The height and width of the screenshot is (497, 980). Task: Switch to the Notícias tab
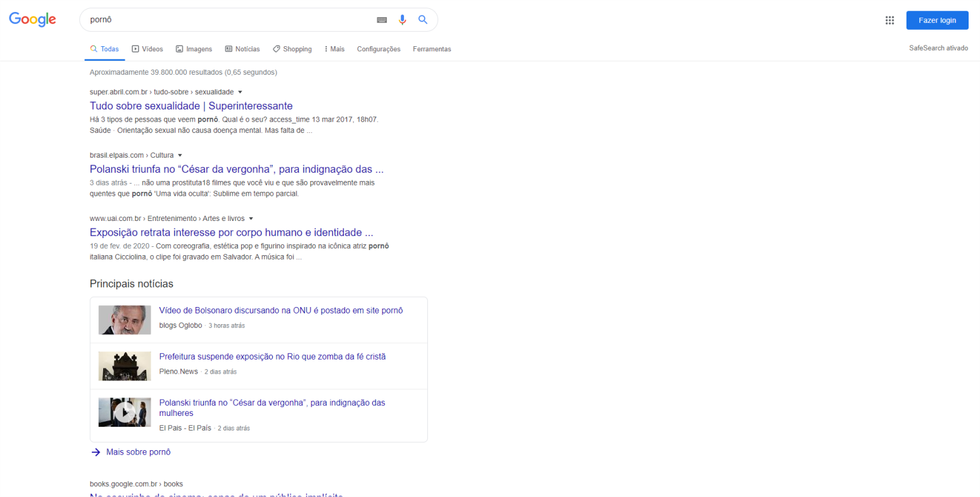[x=242, y=49]
